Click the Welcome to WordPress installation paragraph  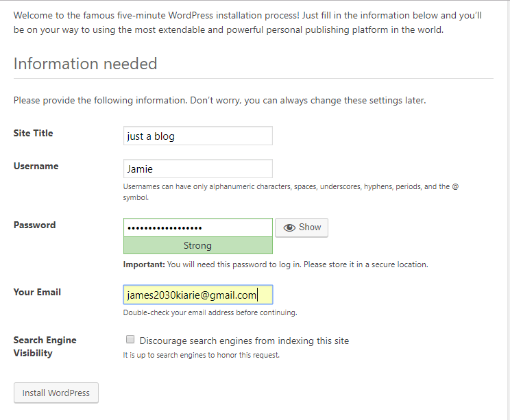(x=247, y=23)
